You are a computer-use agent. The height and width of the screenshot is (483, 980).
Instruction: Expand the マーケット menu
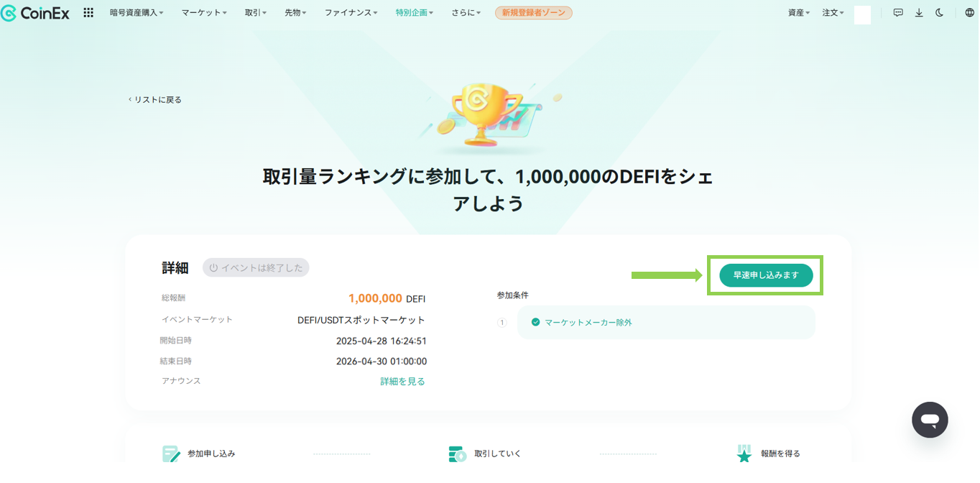[x=204, y=13]
